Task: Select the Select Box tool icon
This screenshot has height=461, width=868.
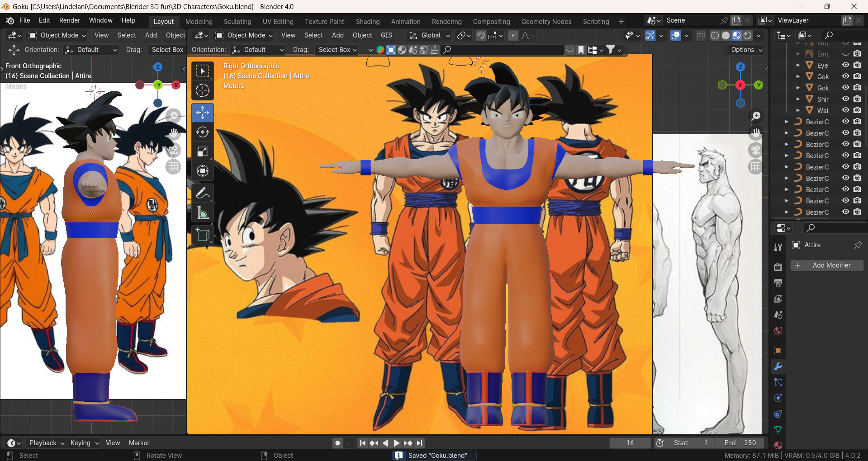Action: pos(203,71)
